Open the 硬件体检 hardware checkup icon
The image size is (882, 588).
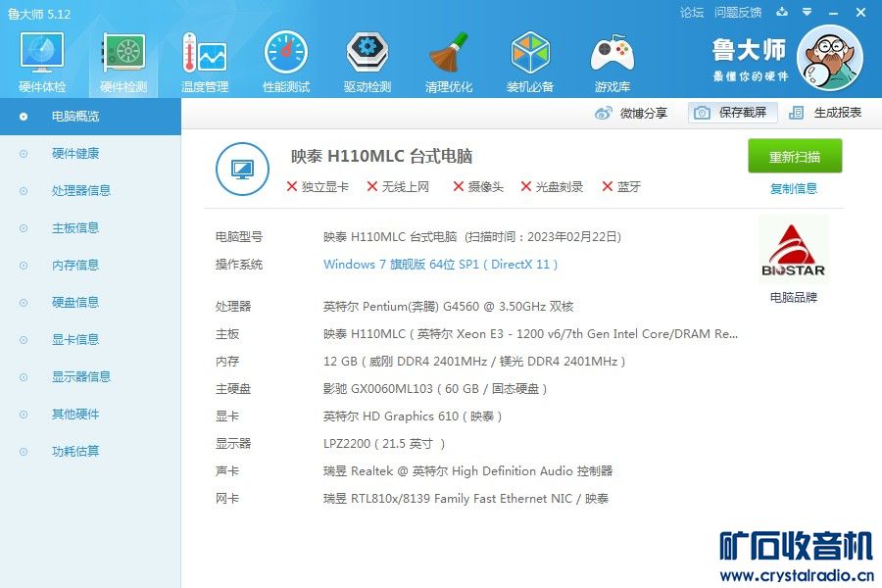[42, 62]
